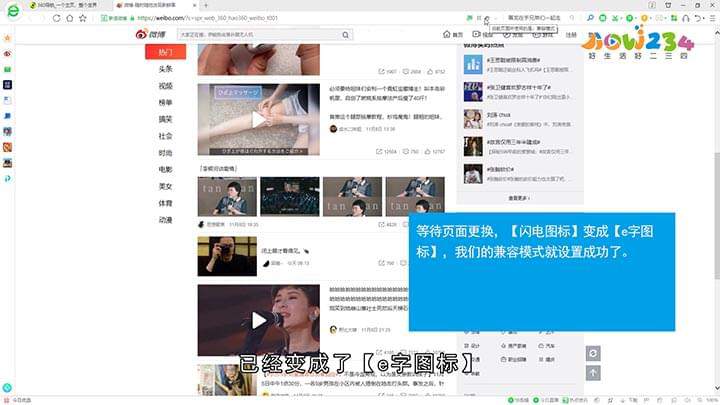Select the 美女 category
720x405 pixels.
coord(165,186)
